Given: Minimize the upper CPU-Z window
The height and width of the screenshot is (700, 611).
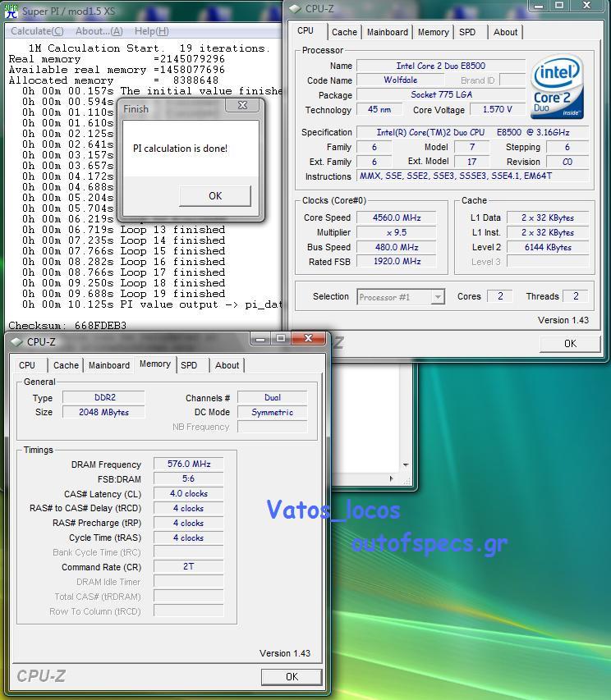Looking at the screenshot, I should coord(539,6).
